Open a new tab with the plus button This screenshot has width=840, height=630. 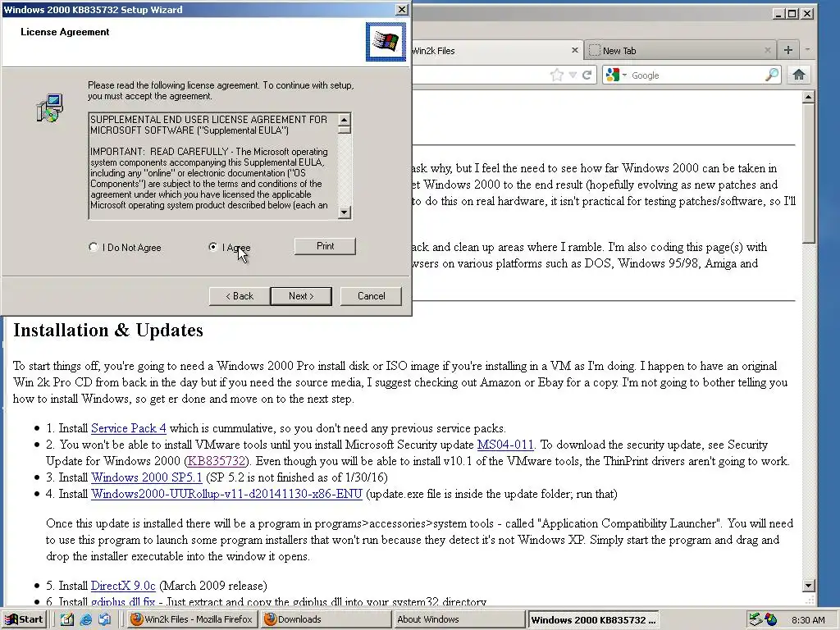click(x=787, y=50)
